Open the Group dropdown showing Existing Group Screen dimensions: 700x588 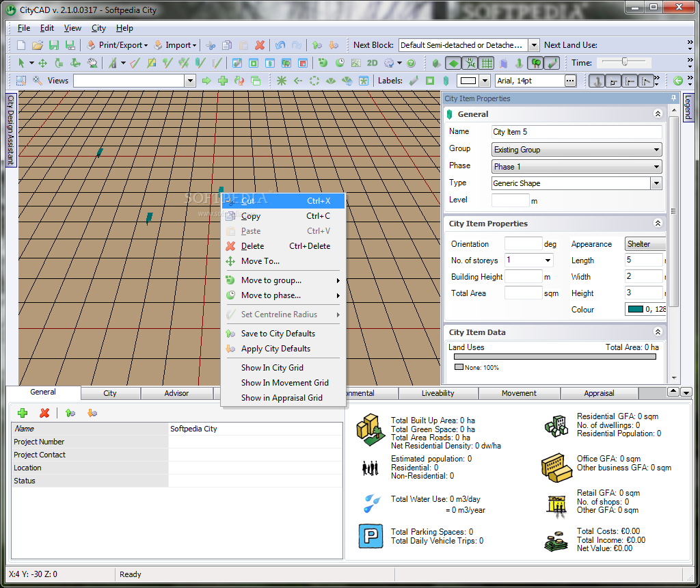[576, 150]
